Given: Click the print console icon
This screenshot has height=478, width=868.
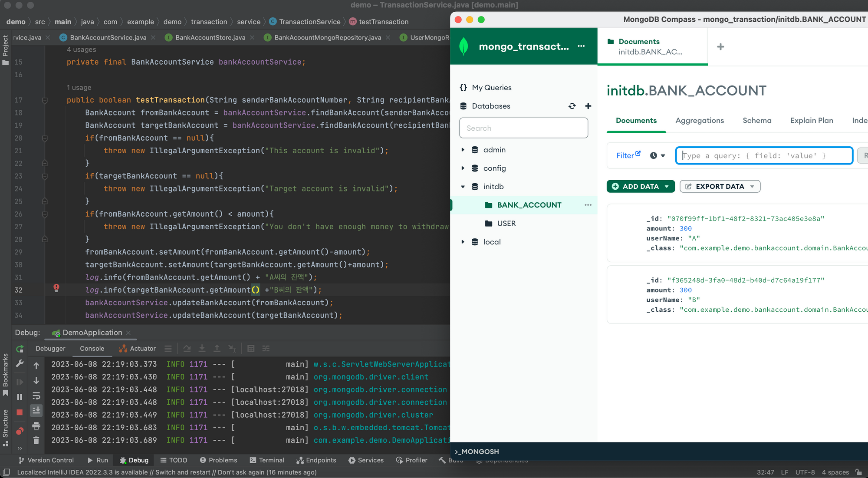Looking at the screenshot, I should [36, 425].
